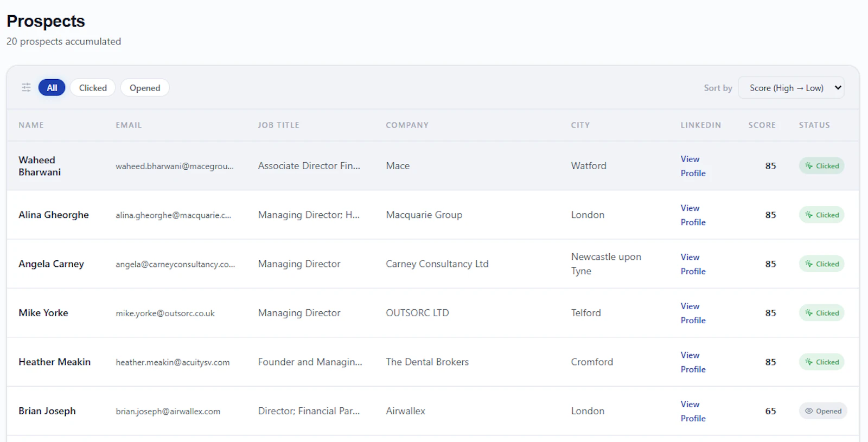Click the SCORE column header
The width and height of the screenshot is (868, 442).
(762, 125)
